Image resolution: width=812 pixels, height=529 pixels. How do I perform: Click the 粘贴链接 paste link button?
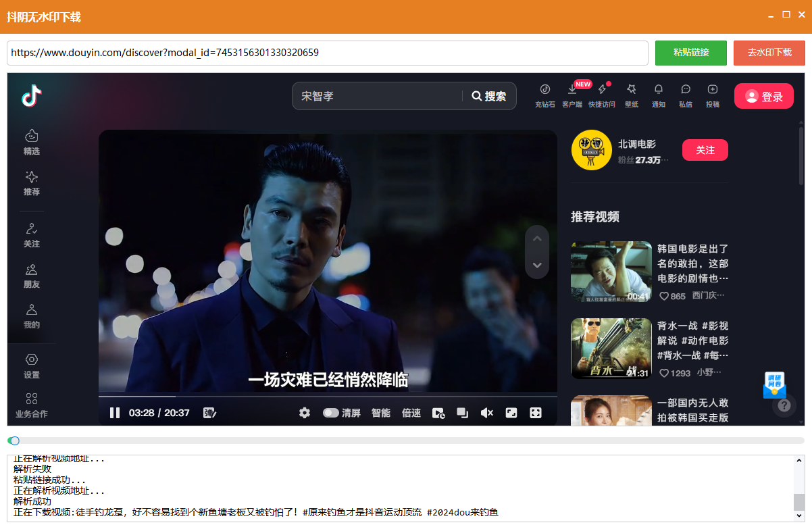pyautogui.click(x=691, y=53)
